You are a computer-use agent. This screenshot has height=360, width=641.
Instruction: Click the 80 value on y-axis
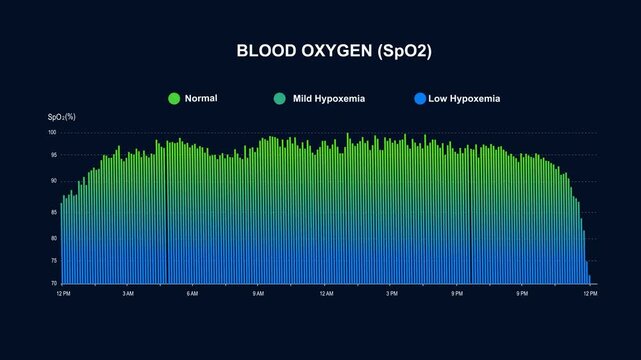point(54,238)
